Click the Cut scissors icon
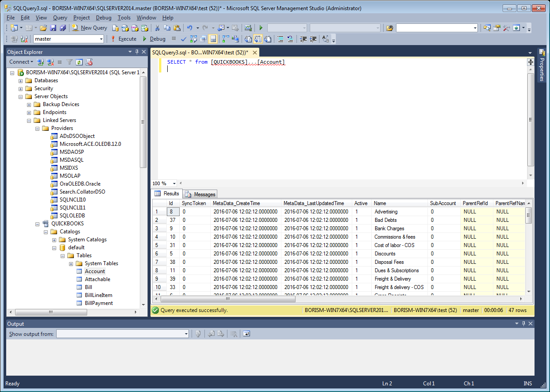Screen dimensions: 550x392 (x=157, y=28)
